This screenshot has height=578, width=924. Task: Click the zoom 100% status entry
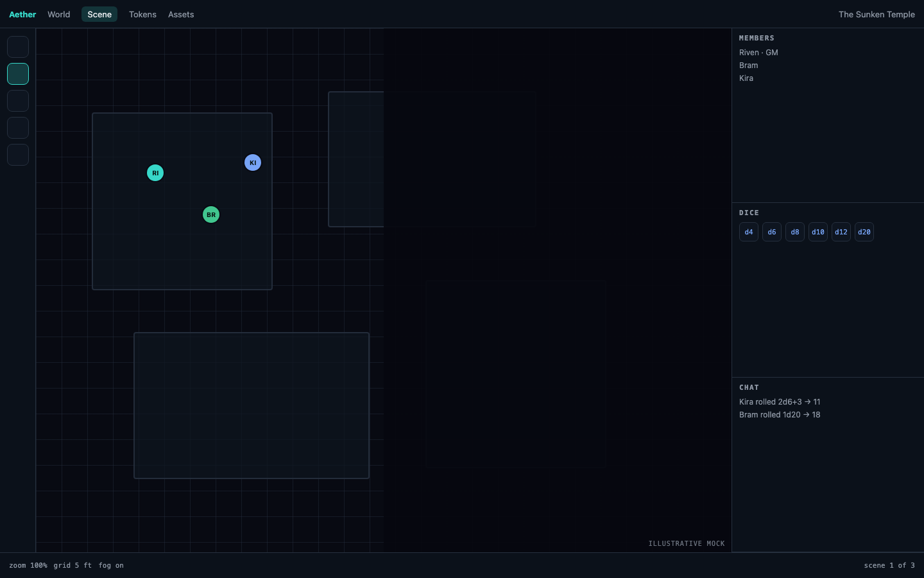(x=28, y=565)
